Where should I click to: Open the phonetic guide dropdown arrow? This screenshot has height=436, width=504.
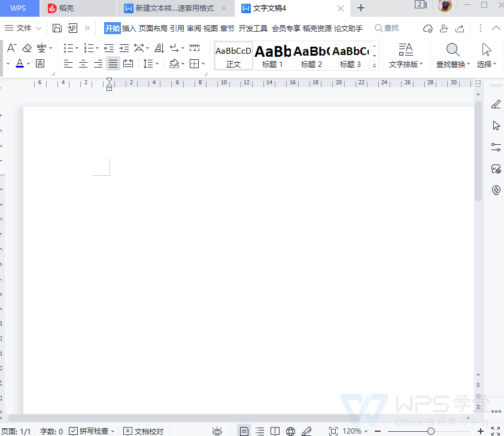click(50, 48)
